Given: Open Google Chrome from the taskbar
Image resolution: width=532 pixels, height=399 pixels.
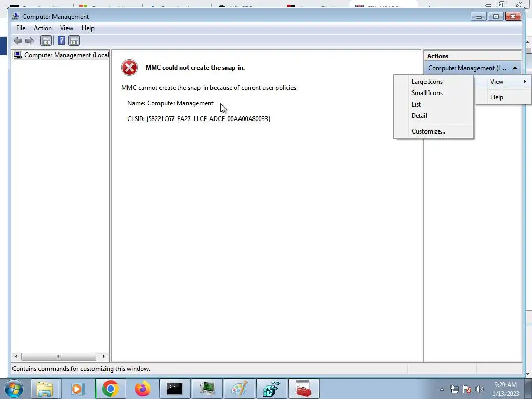Looking at the screenshot, I should point(110,389).
